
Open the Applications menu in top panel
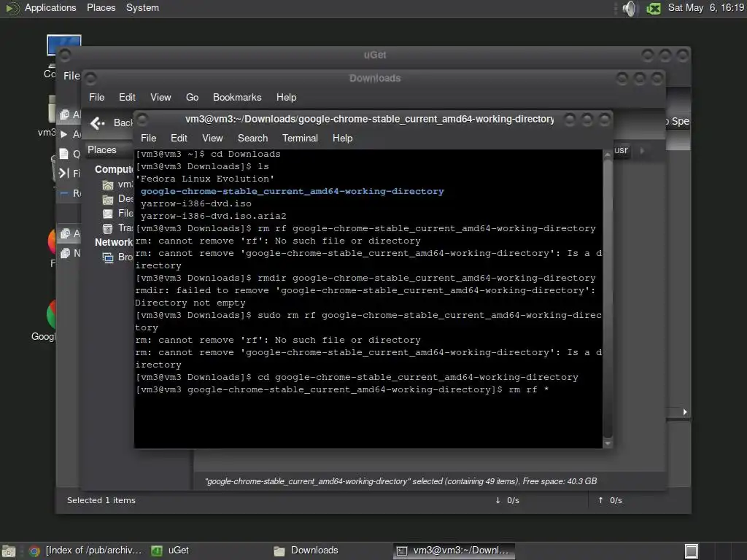tap(50, 7)
